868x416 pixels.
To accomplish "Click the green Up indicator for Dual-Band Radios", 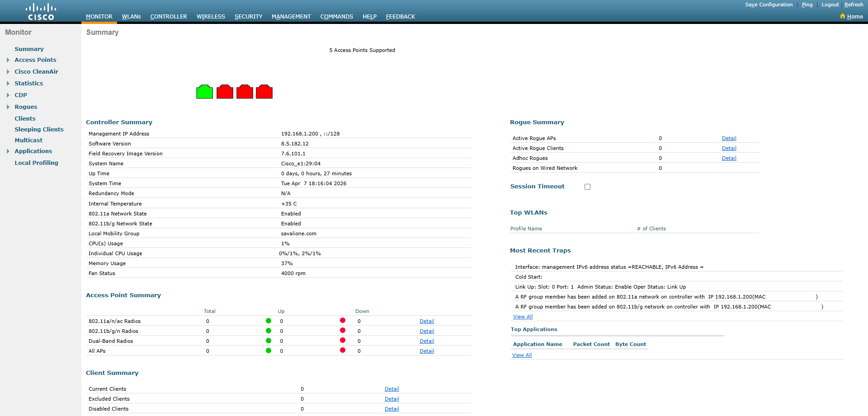I will [269, 341].
